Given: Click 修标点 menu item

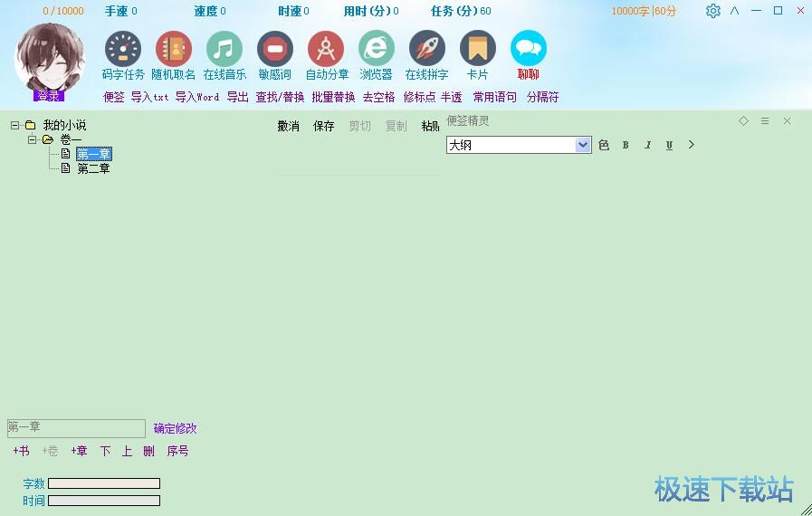Looking at the screenshot, I should pos(419,97).
